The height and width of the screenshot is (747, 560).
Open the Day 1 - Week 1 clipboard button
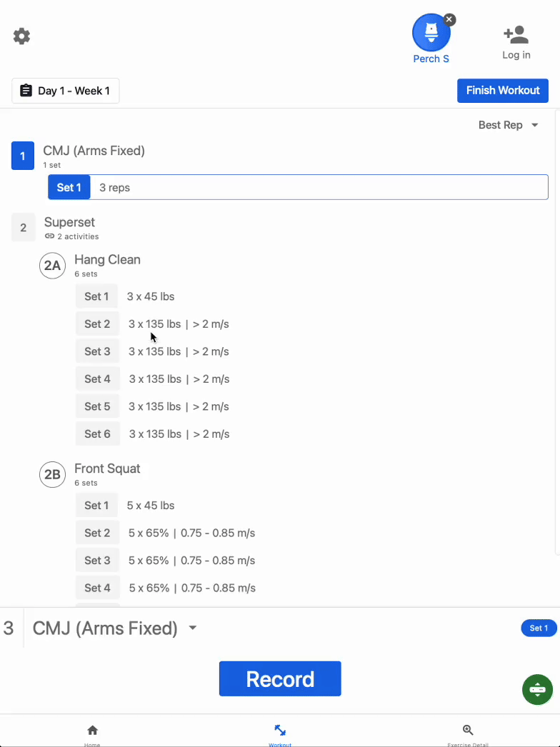pos(66,91)
